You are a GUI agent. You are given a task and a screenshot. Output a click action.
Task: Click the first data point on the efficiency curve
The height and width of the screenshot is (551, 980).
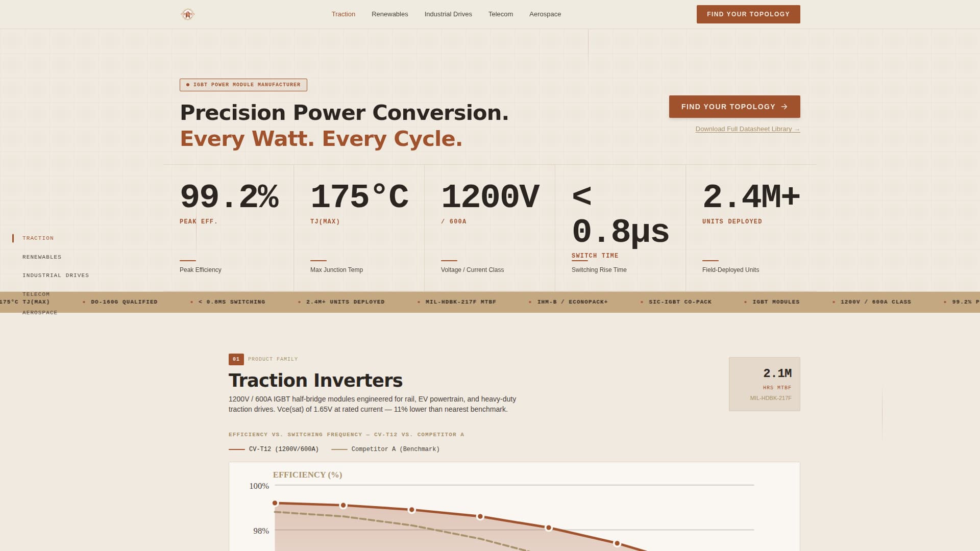point(275,503)
